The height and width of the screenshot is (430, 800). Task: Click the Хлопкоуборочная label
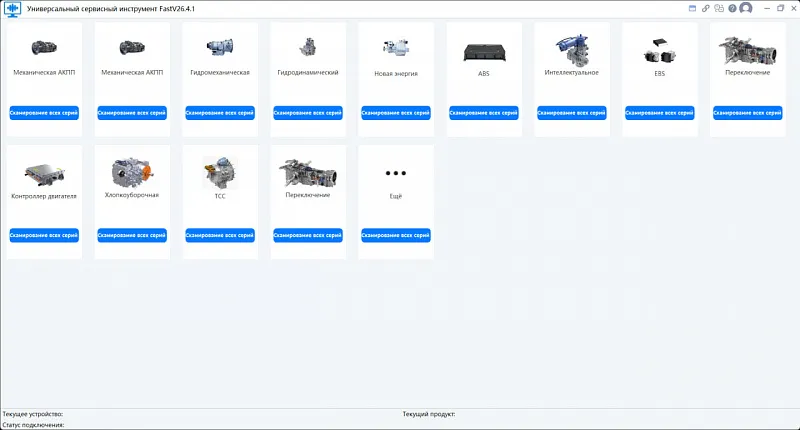pyautogui.click(x=132, y=195)
